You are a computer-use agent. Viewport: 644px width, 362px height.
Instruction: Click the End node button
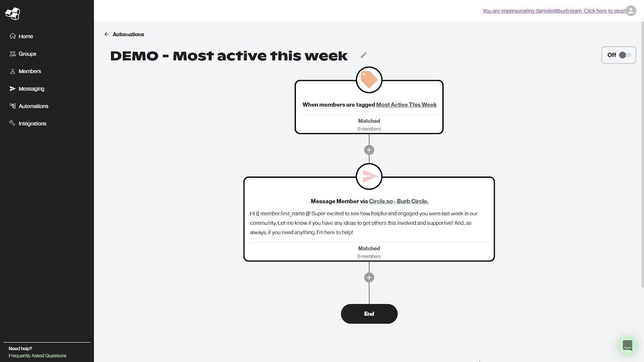[x=369, y=314]
